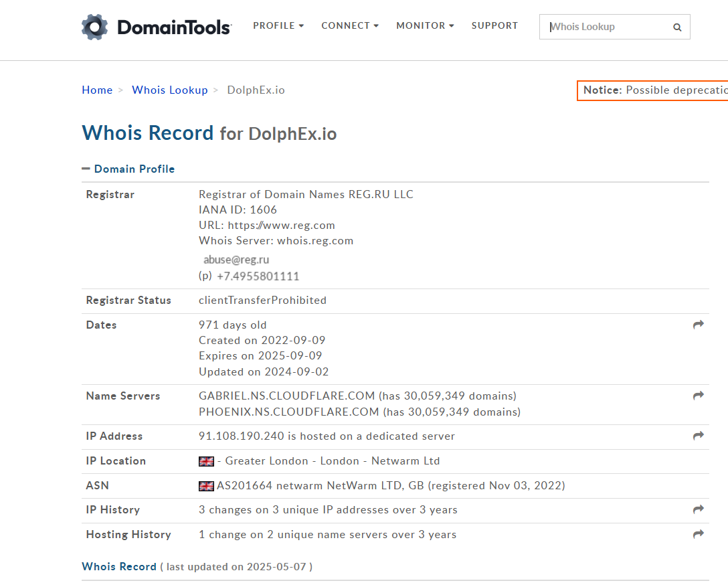Click share arrow in IP History row
The width and height of the screenshot is (728, 585).
[699, 509]
